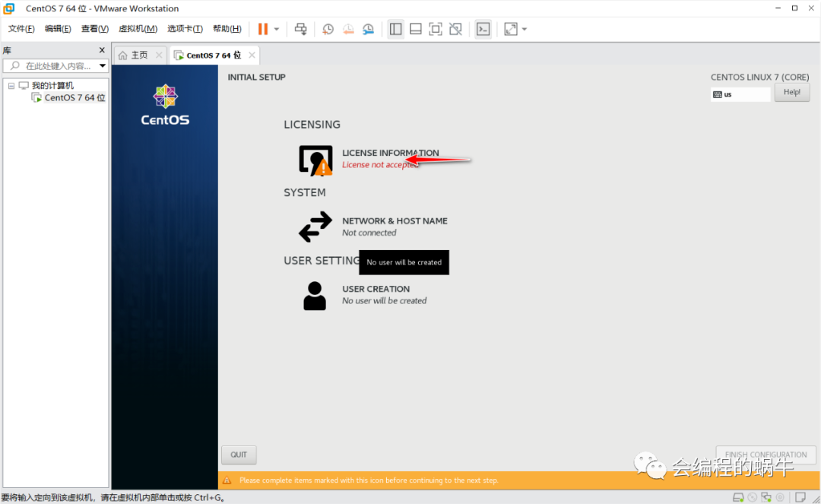This screenshot has width=821, height=504.
Task: Click the QUIT button
Action: pos(239,455)
